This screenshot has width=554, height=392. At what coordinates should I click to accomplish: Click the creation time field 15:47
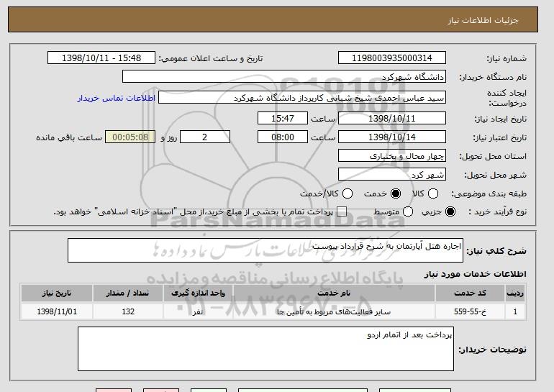point(283,118)
